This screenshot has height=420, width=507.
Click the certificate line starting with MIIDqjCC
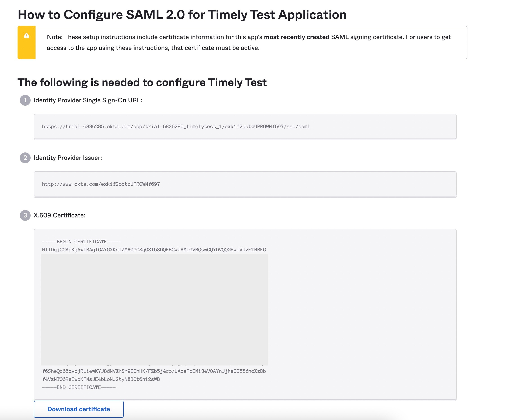[154, 250]
